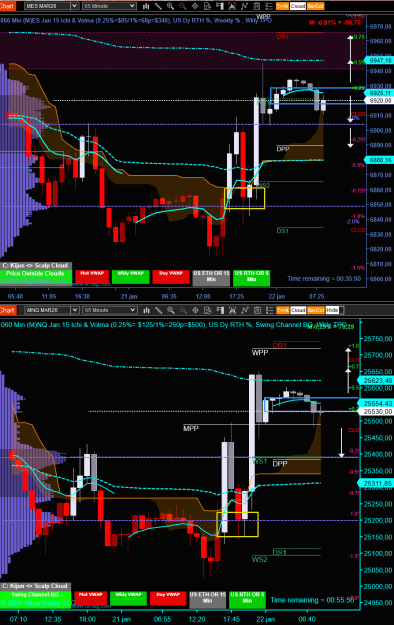394x625 pixels.
Task: Click US ETH OR 15 Min button on MNQ chart
Action: [x=208, y=599]
